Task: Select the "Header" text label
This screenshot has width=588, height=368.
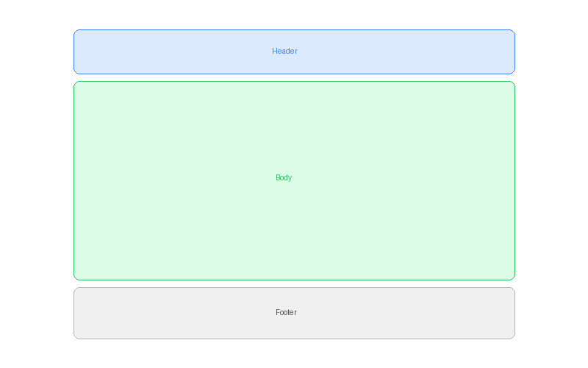Action: point(284,51)
